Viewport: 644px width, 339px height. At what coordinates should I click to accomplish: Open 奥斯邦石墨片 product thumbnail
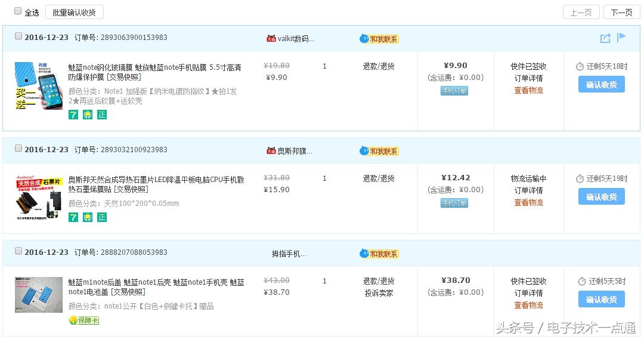pos(39,198)
